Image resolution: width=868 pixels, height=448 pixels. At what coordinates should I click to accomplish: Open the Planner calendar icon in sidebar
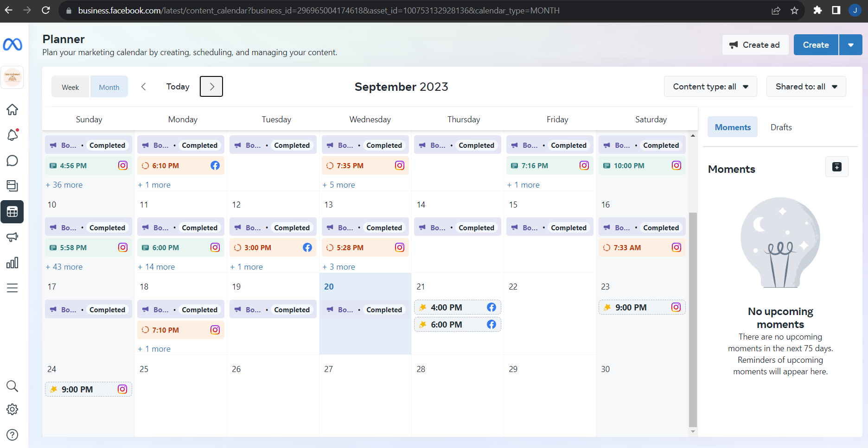click(x=13, y=212)
